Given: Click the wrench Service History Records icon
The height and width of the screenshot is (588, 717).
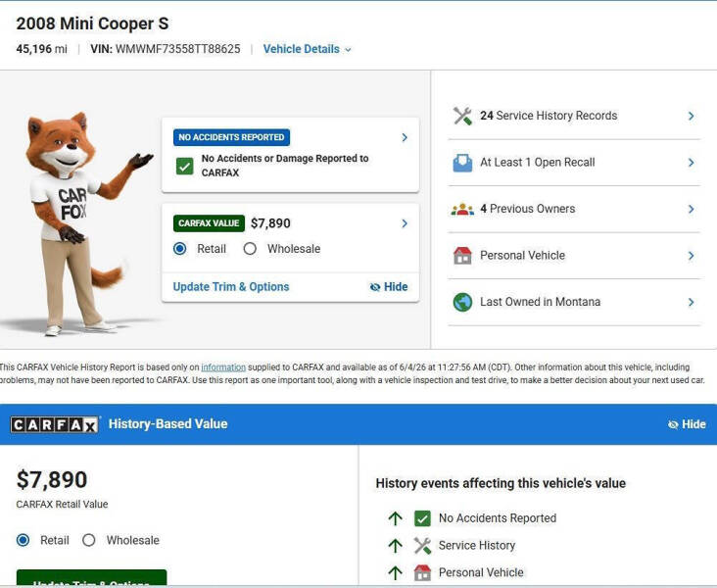Looking at the screenshot, I should point(462,116).
